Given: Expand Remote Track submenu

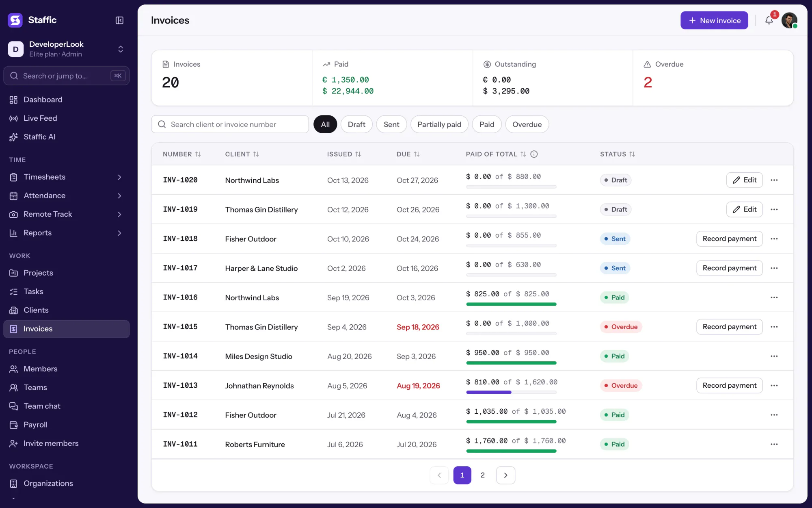Looking at the screenshot, I should point(119,214).
